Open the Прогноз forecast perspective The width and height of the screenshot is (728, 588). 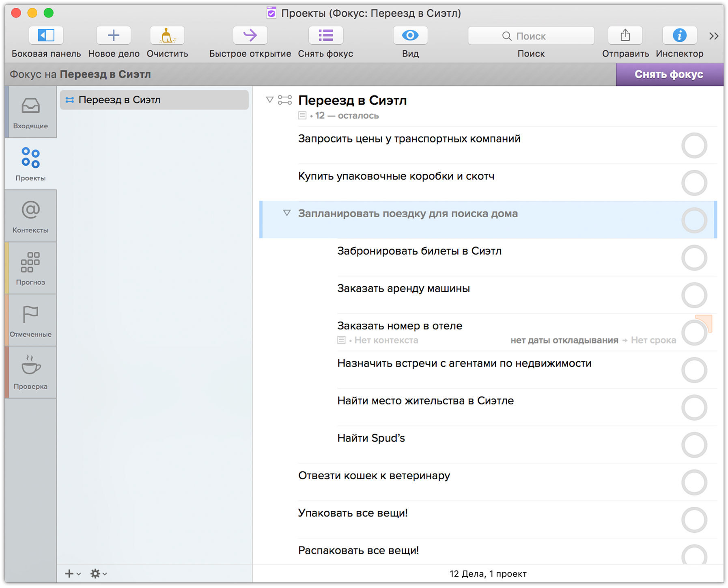point(31,268)
